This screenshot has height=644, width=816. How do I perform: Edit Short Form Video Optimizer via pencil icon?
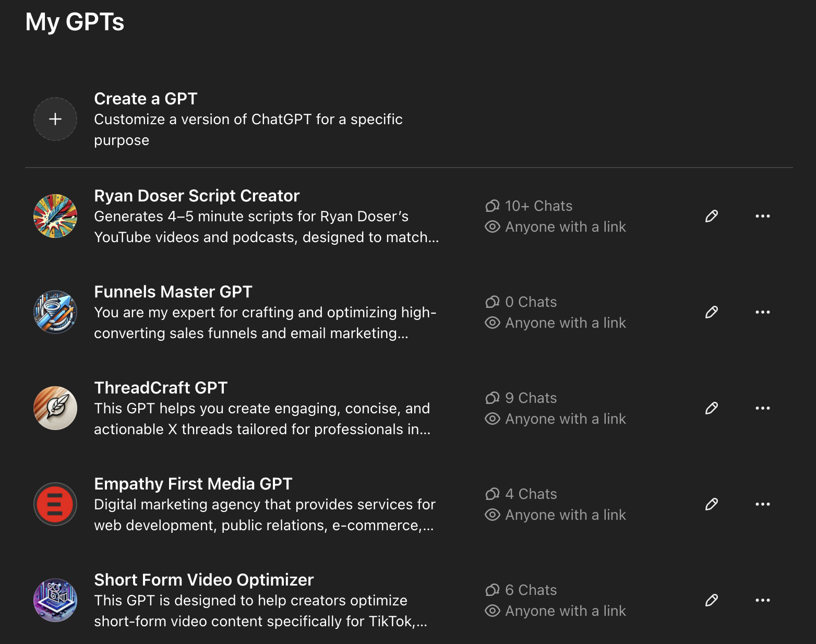pyautogui.click(x=712, y=600)
